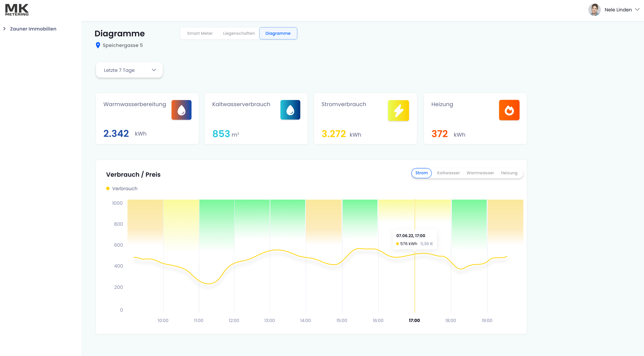Click the Speichergasse 5 address link
The image size is (644, 356).
tap(123, 45)
